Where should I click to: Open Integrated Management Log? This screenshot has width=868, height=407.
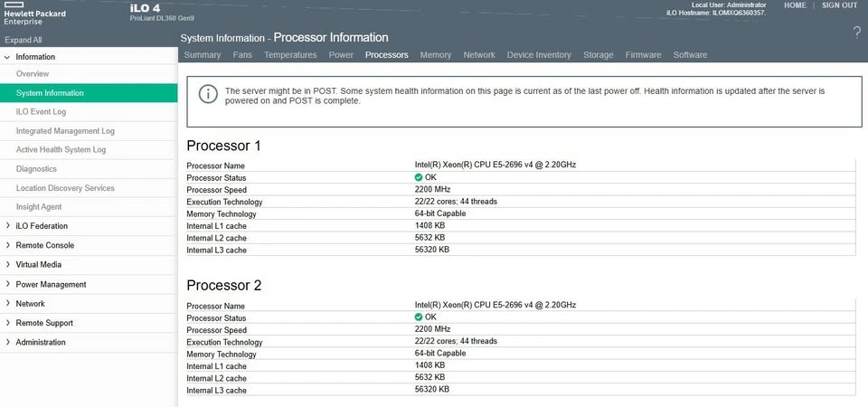coord(65,131)
